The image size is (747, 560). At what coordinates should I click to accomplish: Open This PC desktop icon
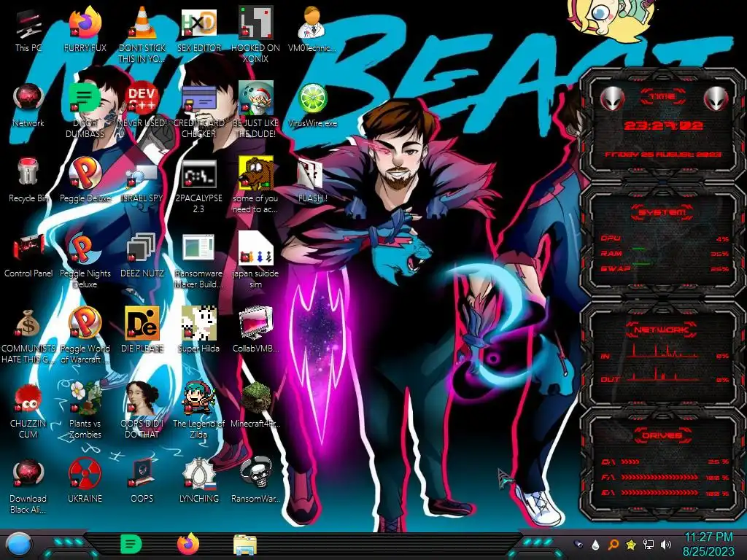click(28, 24)
